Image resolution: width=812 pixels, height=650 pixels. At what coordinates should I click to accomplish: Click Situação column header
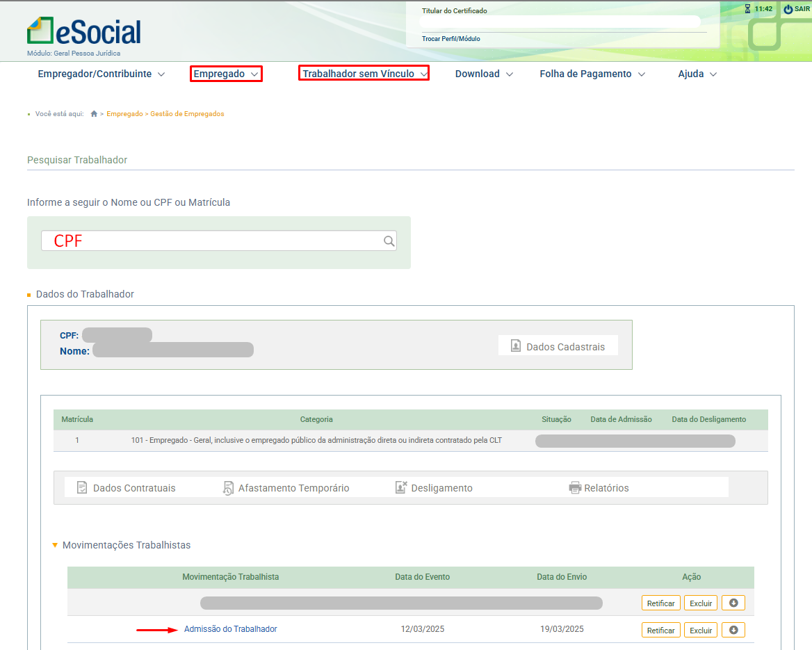coord(556,419)
